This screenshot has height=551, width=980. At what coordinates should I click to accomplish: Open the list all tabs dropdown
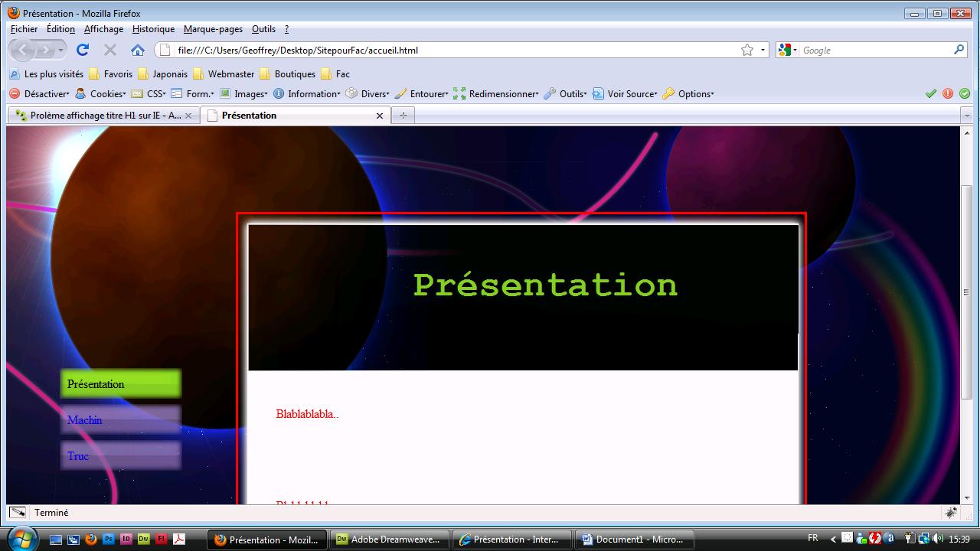[x=967, y=116]
